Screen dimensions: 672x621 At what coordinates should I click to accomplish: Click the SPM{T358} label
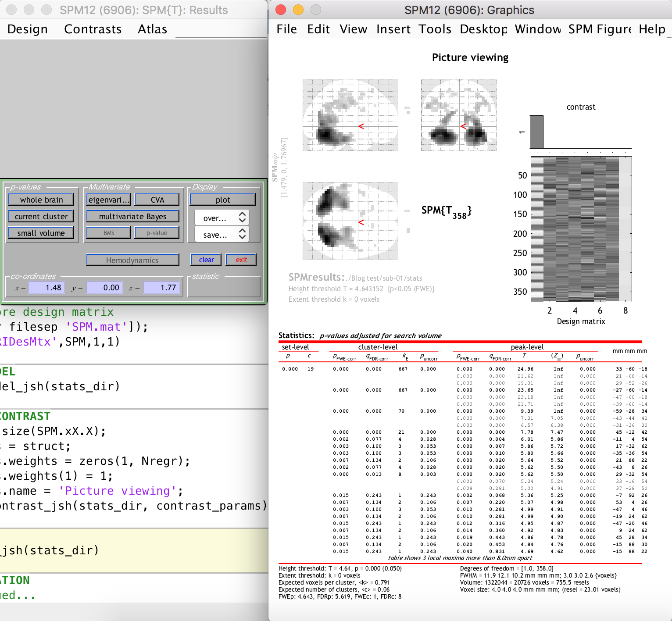point(446,211)
